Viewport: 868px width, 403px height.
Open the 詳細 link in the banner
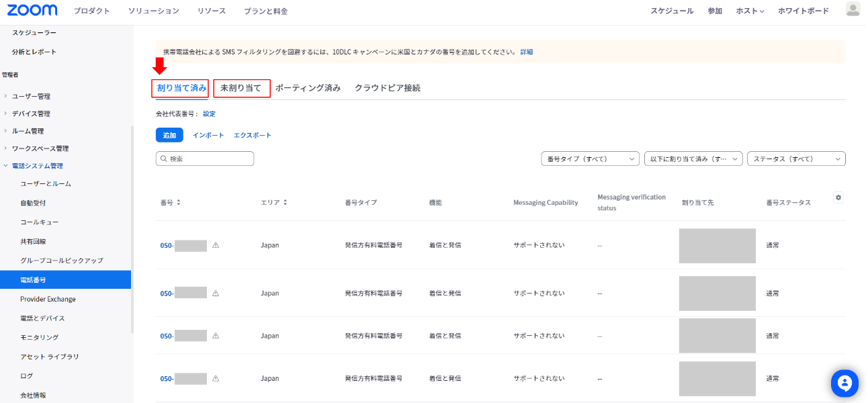point(527,52)
